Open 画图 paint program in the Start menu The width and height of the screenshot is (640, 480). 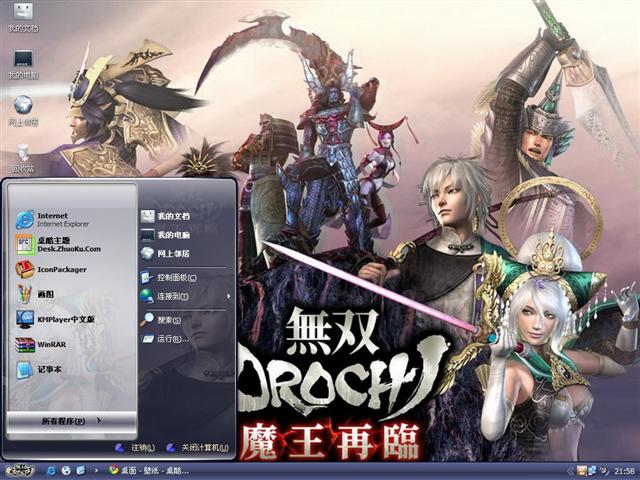[35, 294]
